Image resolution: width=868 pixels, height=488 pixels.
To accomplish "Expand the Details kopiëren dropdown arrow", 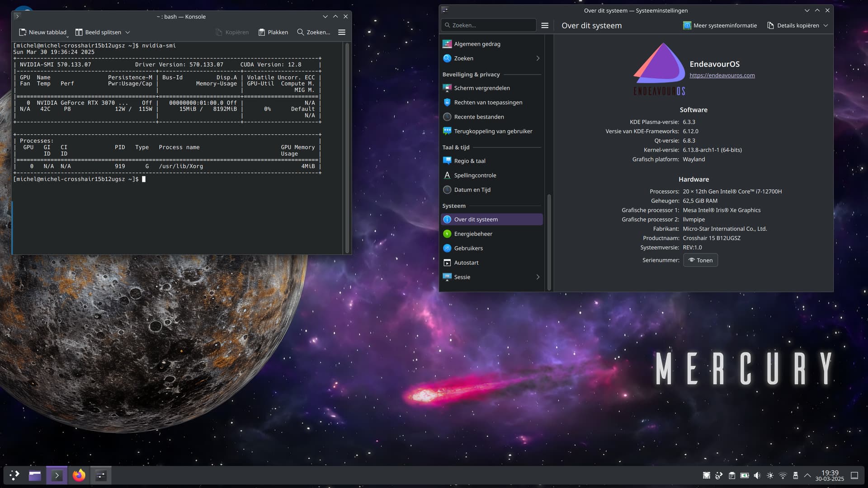I will tap(826, 25).
